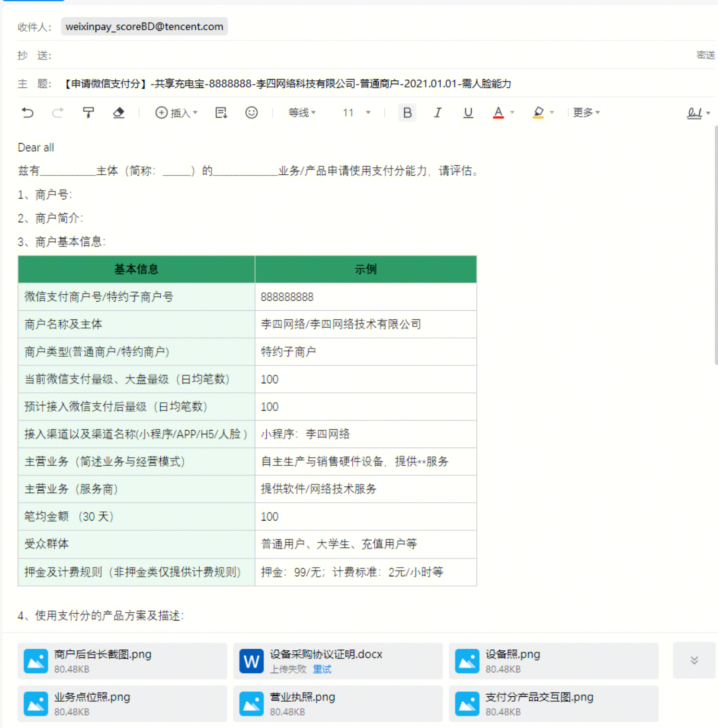Click line 4、使用支付分的产品方案及描述

coord(101,616)
